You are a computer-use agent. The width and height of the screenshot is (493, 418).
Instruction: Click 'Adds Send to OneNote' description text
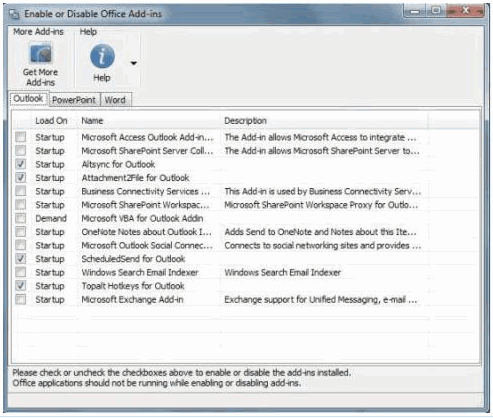320,232
